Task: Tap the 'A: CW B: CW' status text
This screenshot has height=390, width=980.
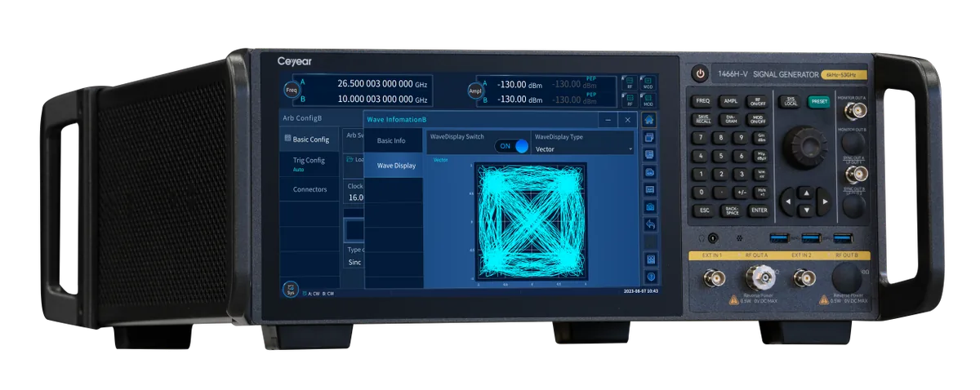Action: click(x=320, y=293)
